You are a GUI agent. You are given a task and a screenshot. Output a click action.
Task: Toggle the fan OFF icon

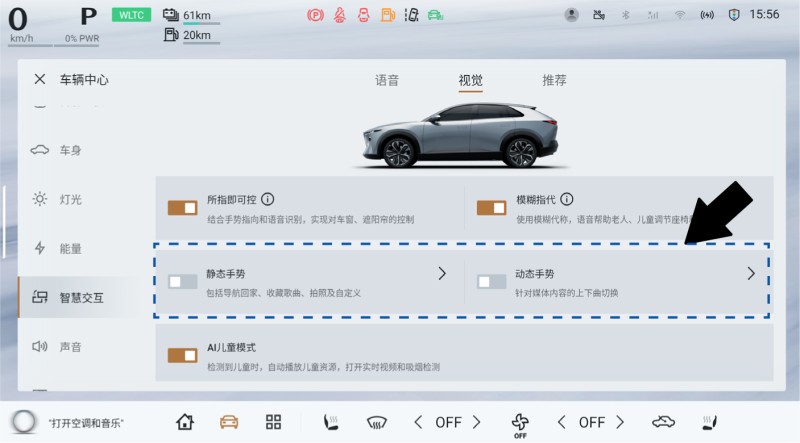[520, 425]
